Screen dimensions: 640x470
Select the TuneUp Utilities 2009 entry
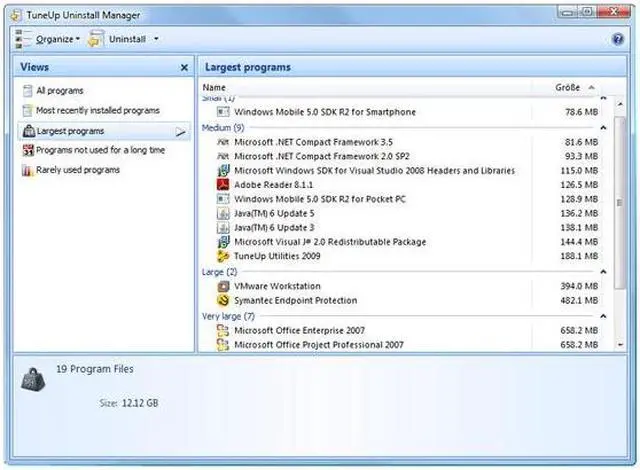tap(277, 256)
